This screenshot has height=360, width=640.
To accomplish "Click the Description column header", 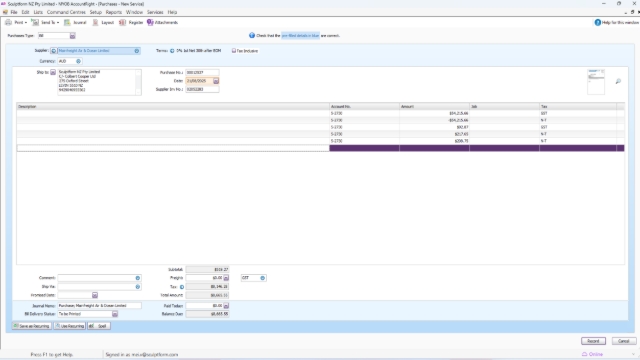I will [x=173, y=107].
